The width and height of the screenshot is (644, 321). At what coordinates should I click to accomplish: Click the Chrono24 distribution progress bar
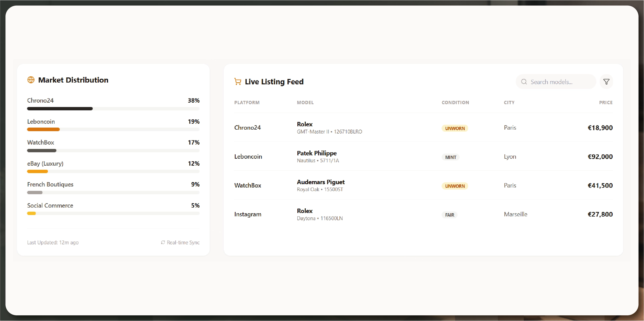tap(113, 109)
